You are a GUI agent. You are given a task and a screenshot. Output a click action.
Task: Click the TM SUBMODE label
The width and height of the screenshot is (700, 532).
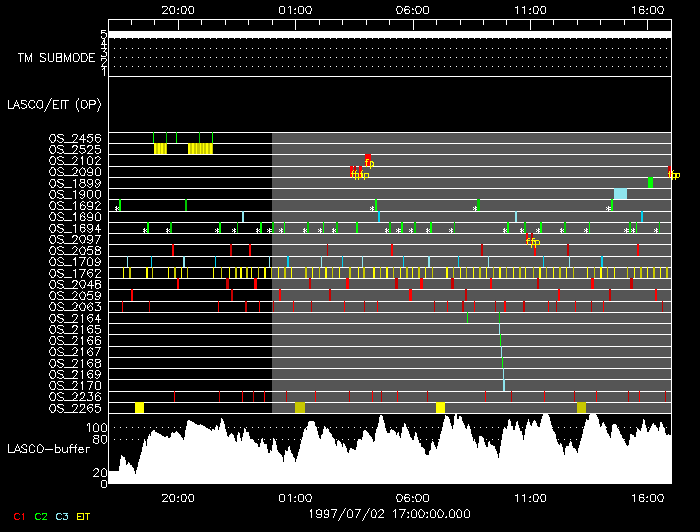[x=56, y=58]
